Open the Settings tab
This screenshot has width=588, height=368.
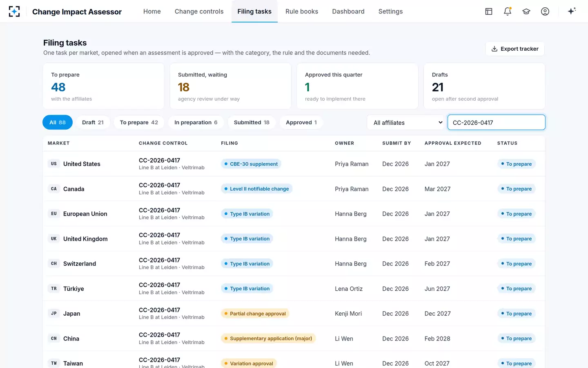coord(391,11)
